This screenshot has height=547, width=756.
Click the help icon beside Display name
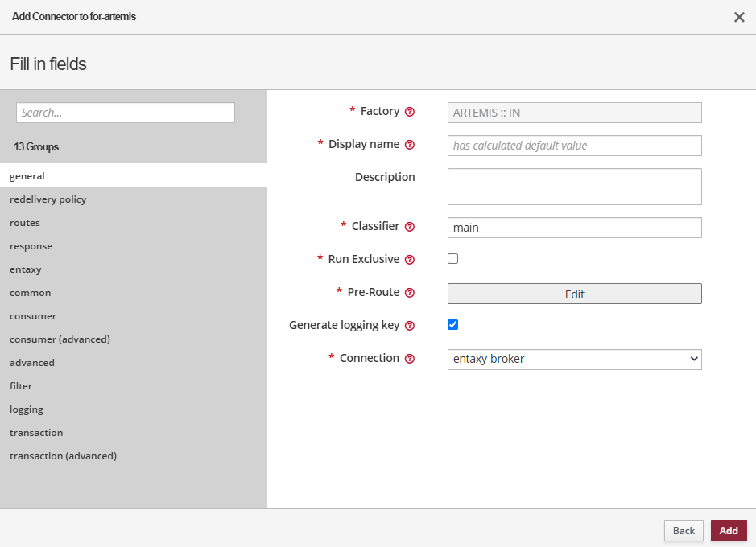[x=410, y=145]
